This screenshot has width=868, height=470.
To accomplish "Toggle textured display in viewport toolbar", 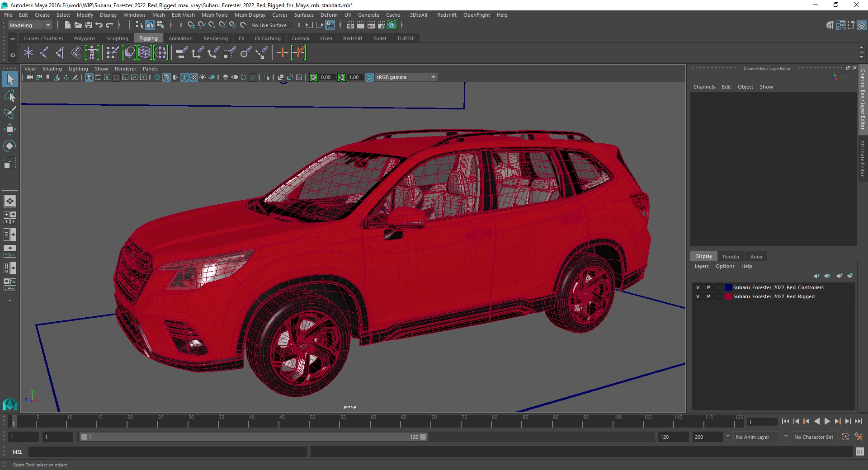I will pos(193,77).
